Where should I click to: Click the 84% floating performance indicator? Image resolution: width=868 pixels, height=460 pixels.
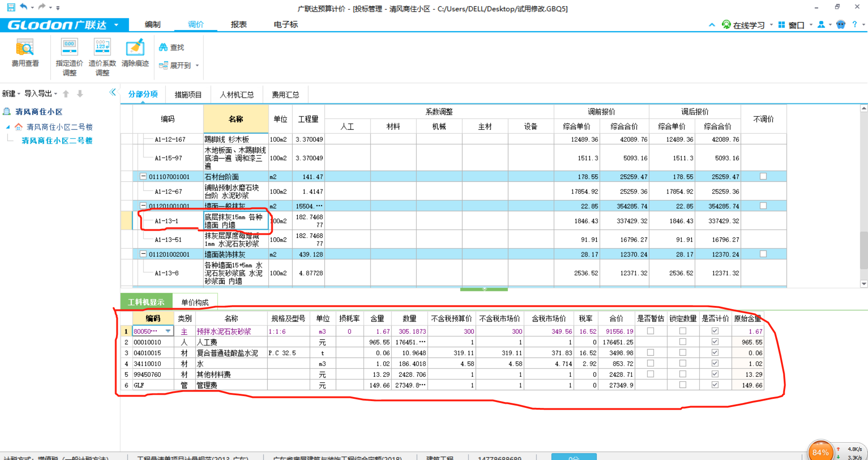click(820, 451)
